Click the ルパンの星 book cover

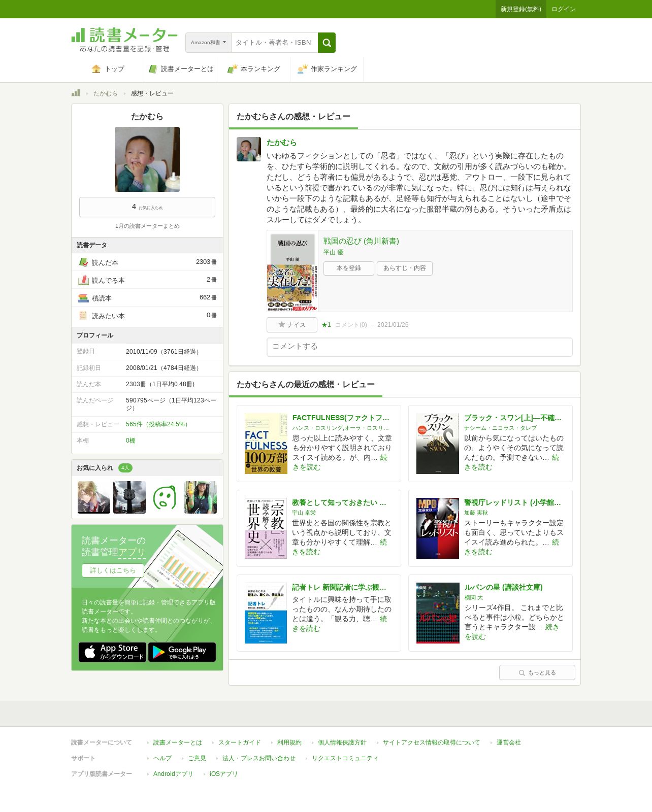tap(438, 613)
